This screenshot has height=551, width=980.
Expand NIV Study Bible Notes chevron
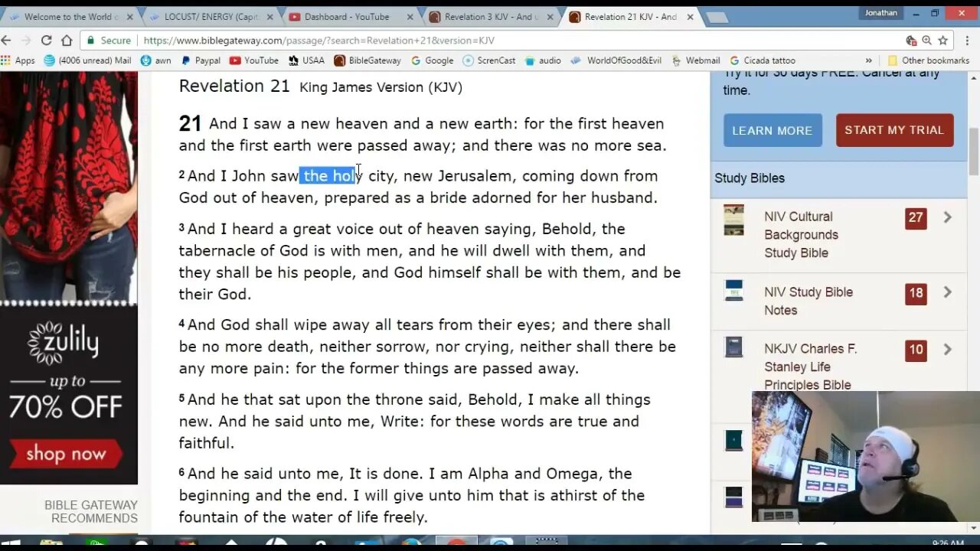[947, 292]
